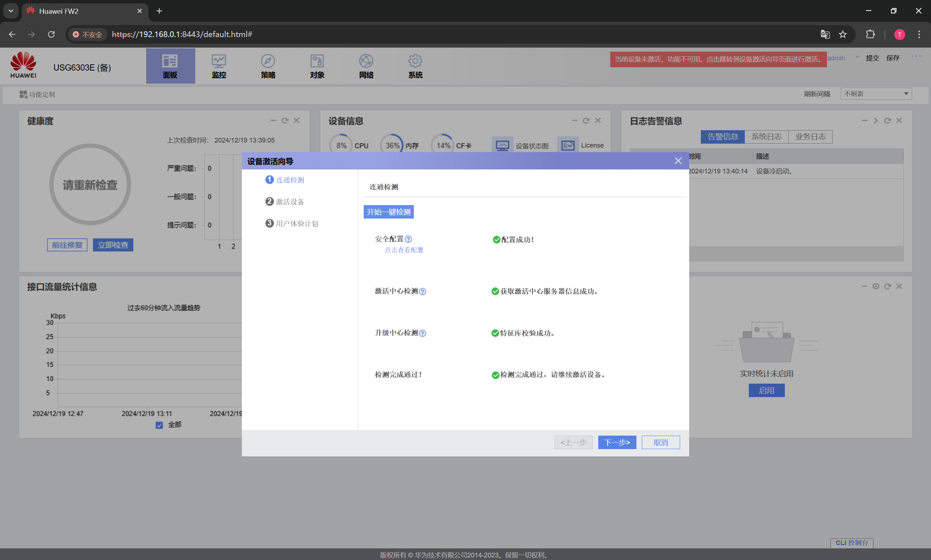Click the 下一步 next button
Screen dimensions: 931x560
(617, 442)
